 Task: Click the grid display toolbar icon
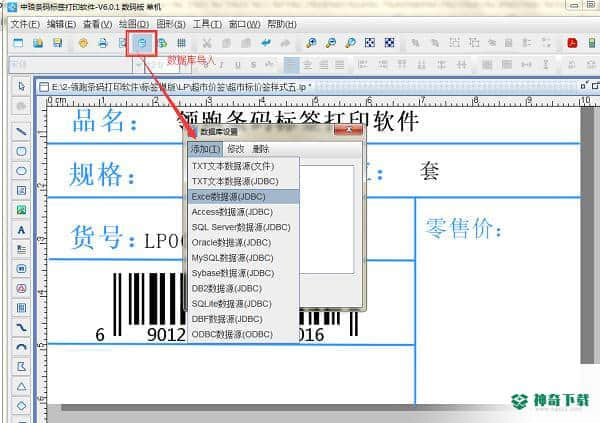(181, 43)
